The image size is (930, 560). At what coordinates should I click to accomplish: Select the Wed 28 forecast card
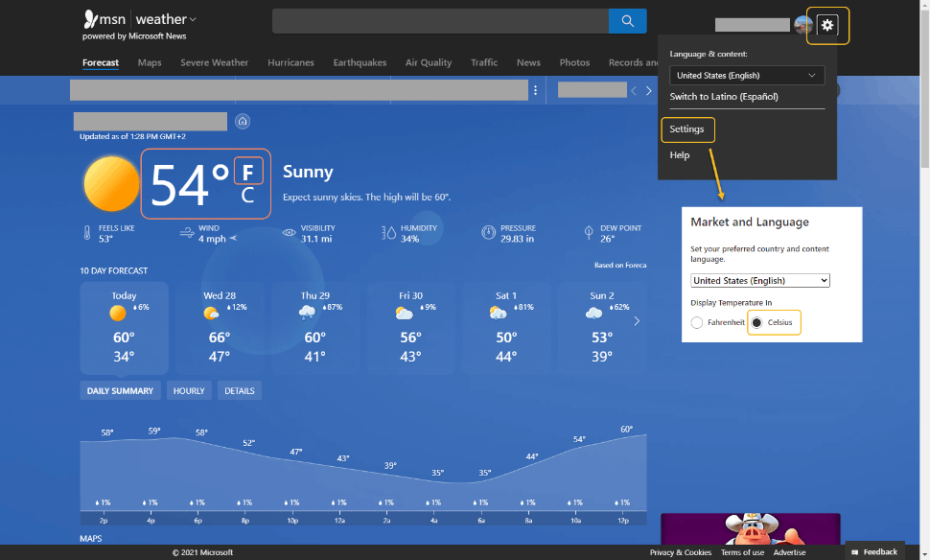[x=220, y=327]
